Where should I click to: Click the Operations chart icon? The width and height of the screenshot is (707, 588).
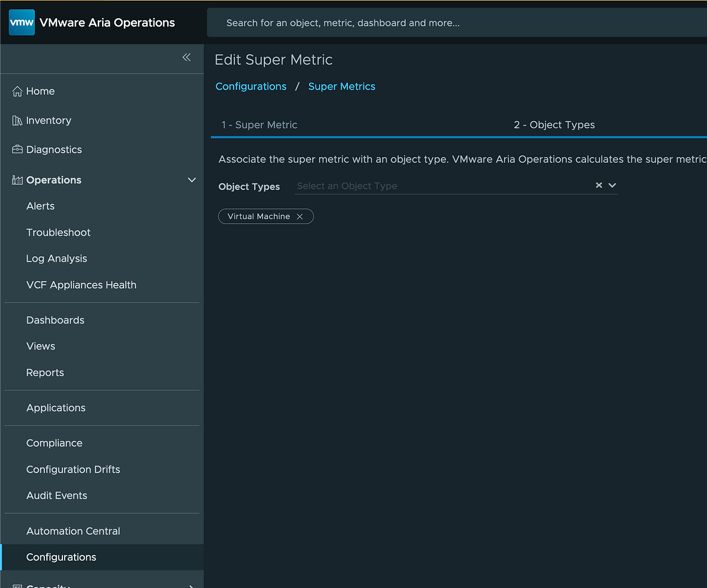click(17, 180)
